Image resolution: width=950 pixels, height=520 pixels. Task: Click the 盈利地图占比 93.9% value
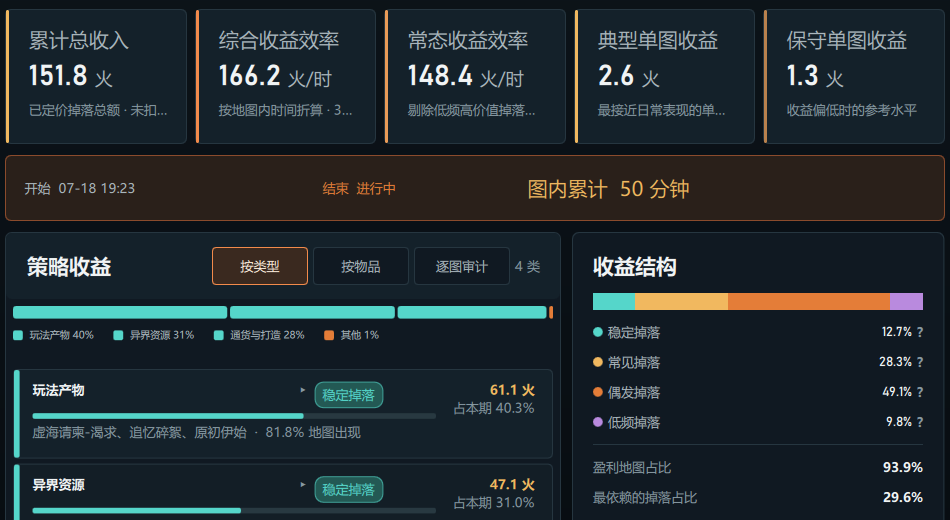(x=903, y=467)
